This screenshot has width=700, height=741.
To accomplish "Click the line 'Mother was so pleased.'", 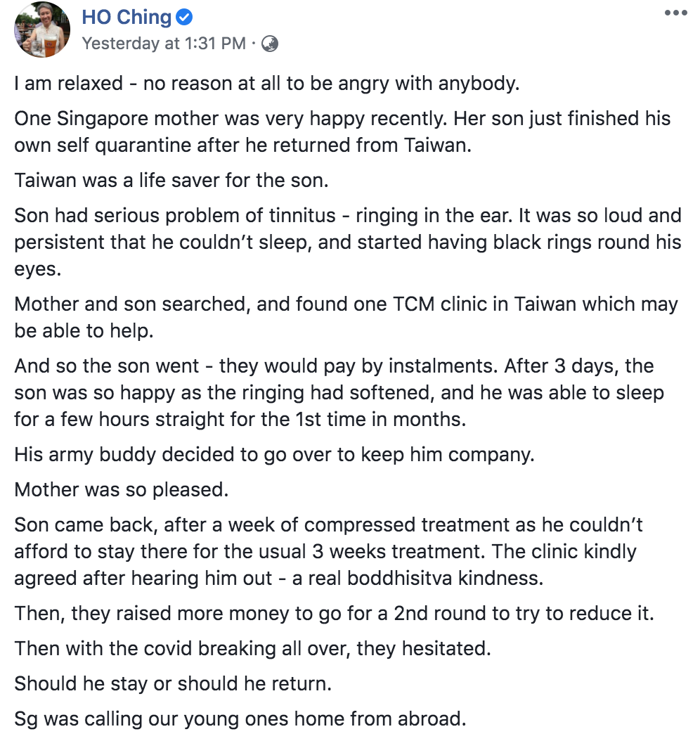I will [x=122, y=490].
